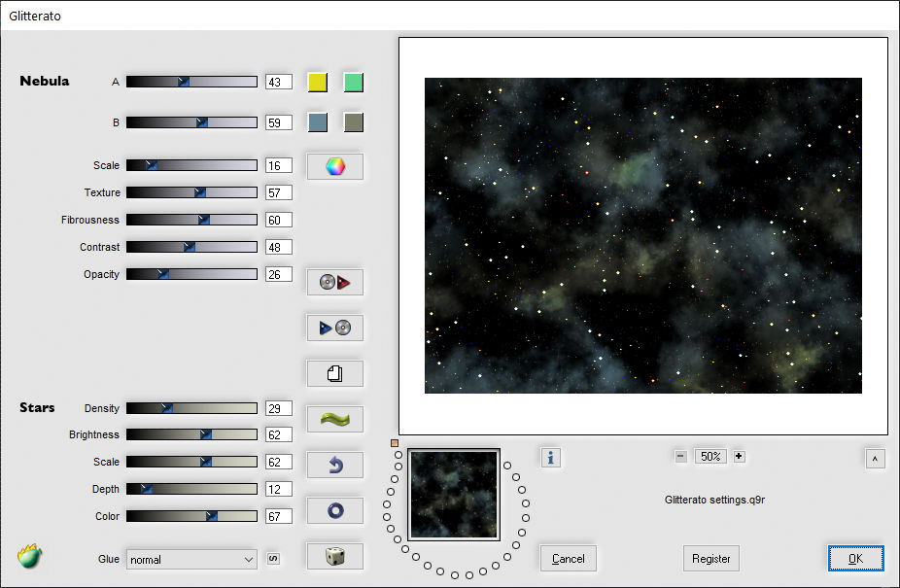This screenshot has width=900, height=588.
Task: Click the Opacity value field showing 26
Action: point(278,274)
